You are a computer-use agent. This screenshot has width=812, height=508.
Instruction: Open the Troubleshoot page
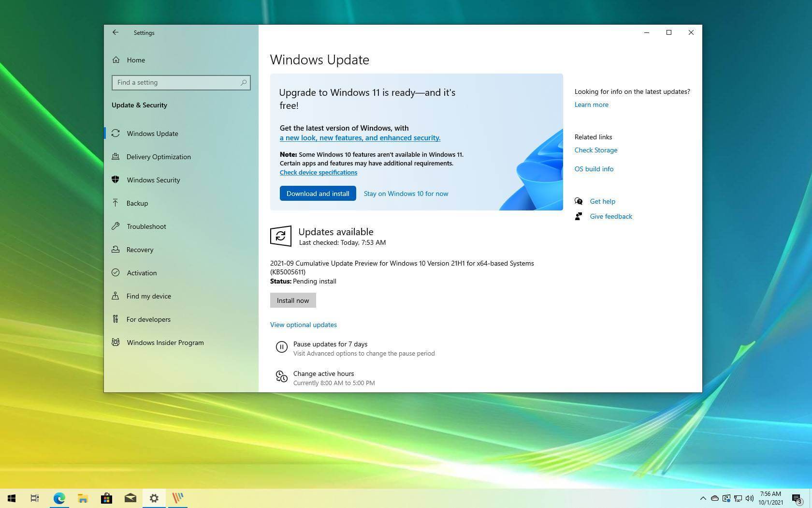click(x=146, y=226)
